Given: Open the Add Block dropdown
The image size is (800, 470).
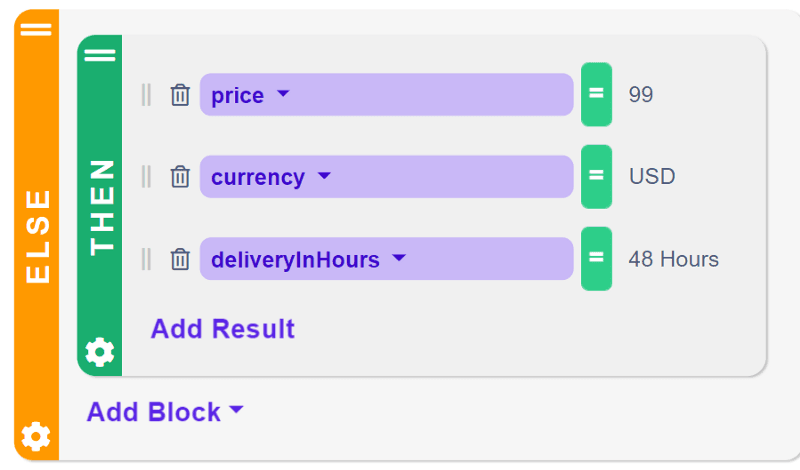Looking at the screenshot, I should click(165, 411).
